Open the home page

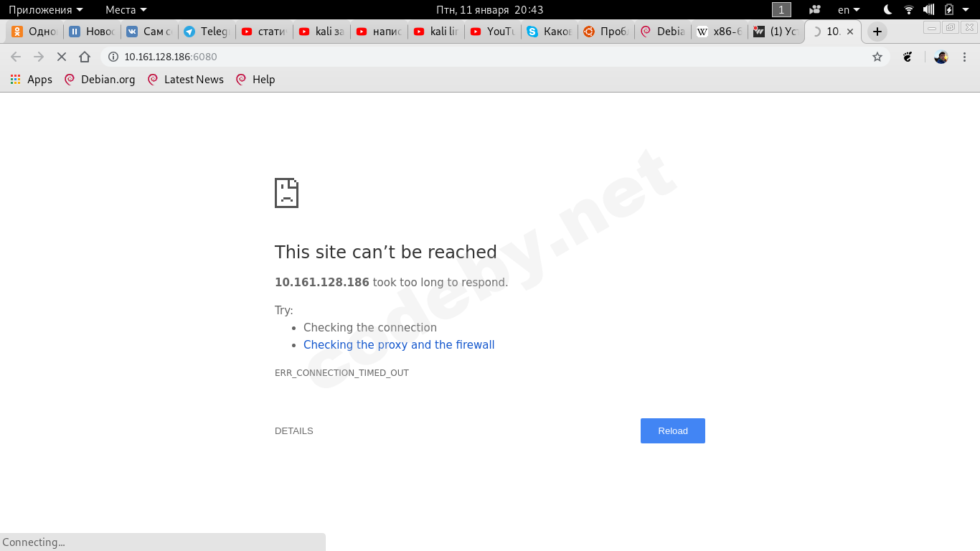(85, 57)
